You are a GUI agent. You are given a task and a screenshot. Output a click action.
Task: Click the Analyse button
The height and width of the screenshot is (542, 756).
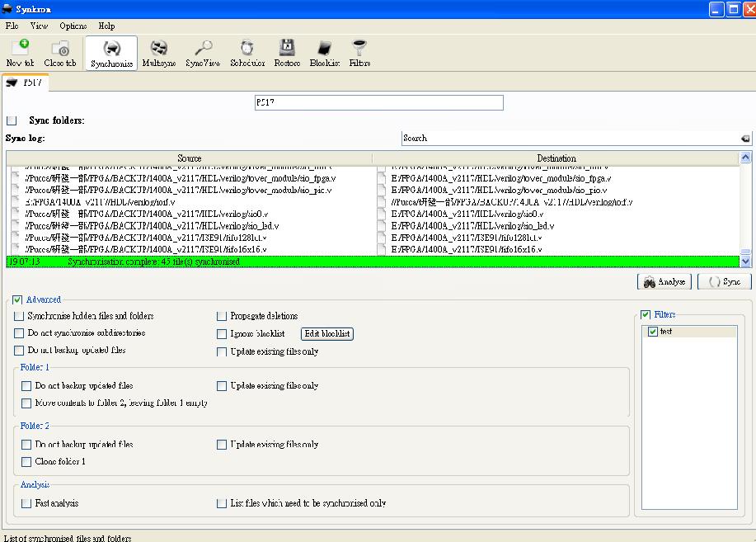tap(664, 282)
